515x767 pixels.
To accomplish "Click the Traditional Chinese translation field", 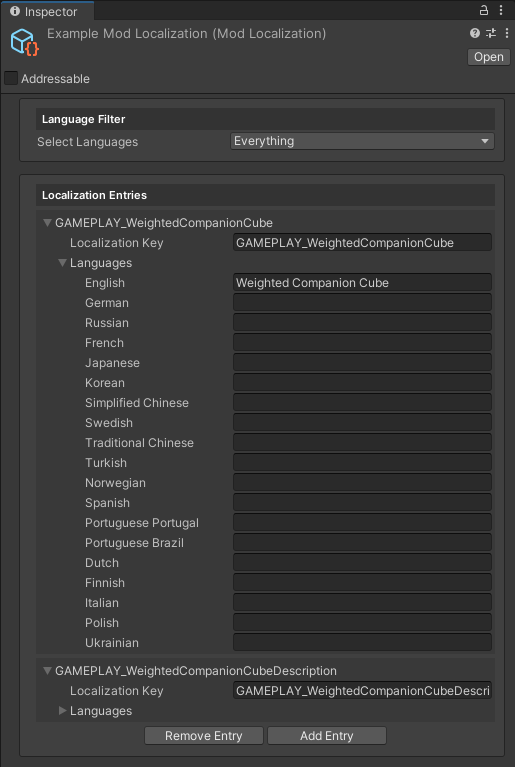I will click(x=362, y=443).
